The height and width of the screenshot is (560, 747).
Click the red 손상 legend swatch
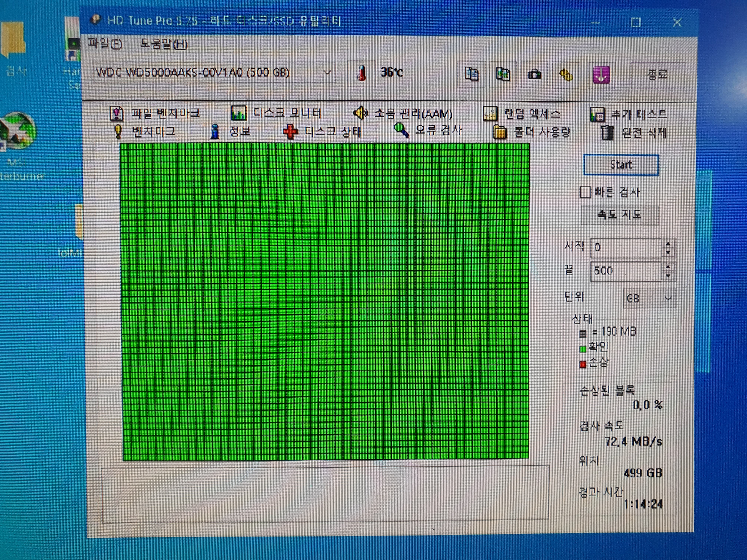[583, 365]
